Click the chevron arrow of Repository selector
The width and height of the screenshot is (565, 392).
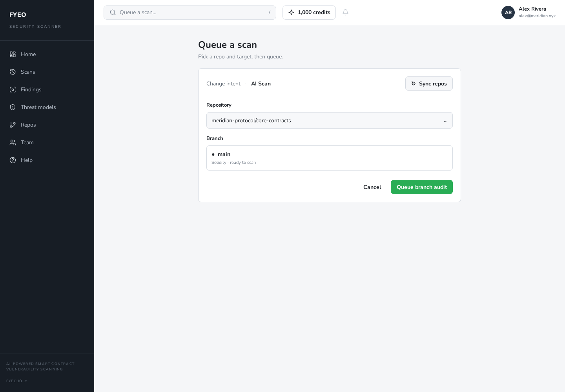click(445, 121)
